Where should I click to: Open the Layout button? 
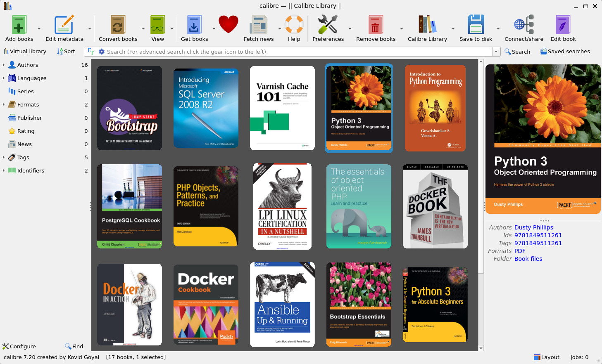(546, 357)
